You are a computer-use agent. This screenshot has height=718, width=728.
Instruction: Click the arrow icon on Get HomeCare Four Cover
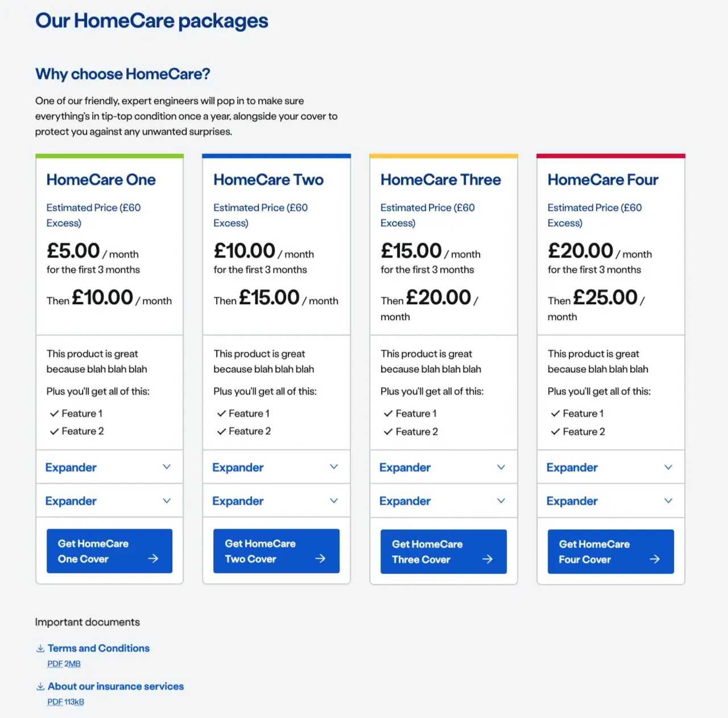(655, 559)
